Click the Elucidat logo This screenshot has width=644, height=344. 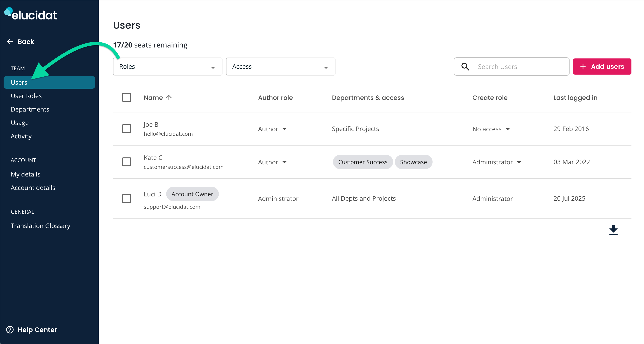30,14
